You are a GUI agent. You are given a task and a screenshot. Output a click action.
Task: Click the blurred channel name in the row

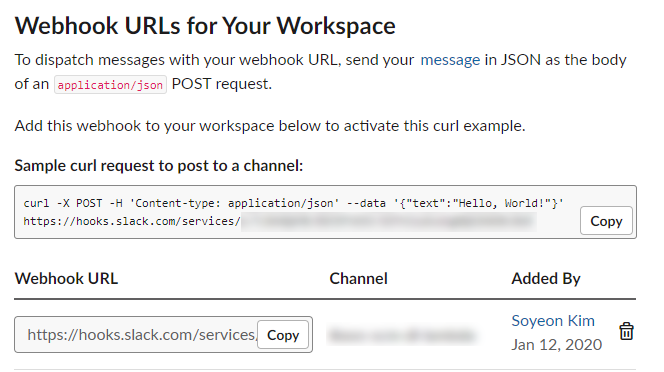tap(402, 335)
